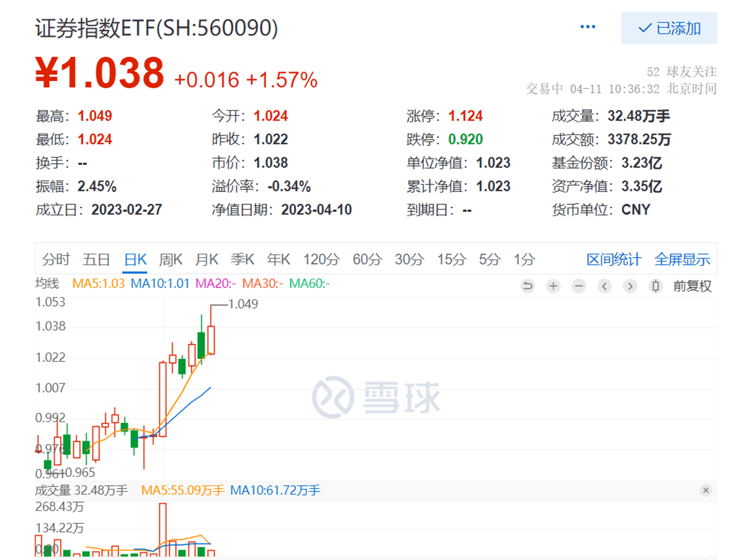Switch to the 分时 intraday tab
Viewport: 740px width, 560px height.
57,258
